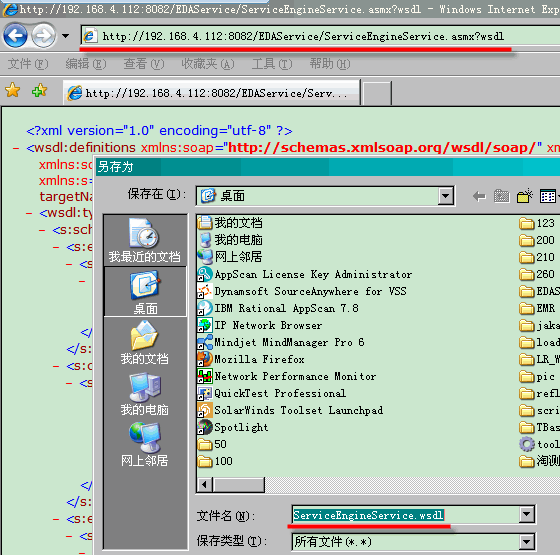Collapse the s:schema XML node

[42, 230]
